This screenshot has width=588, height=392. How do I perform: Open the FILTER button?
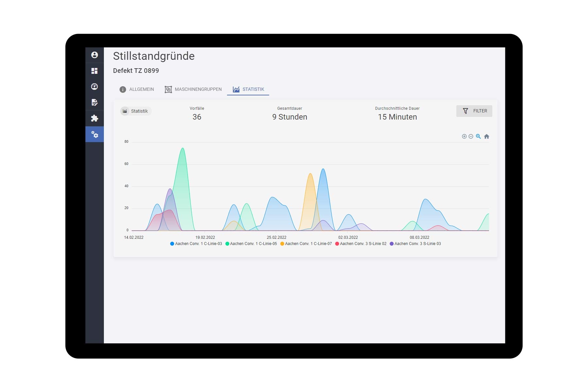(474, 111)
